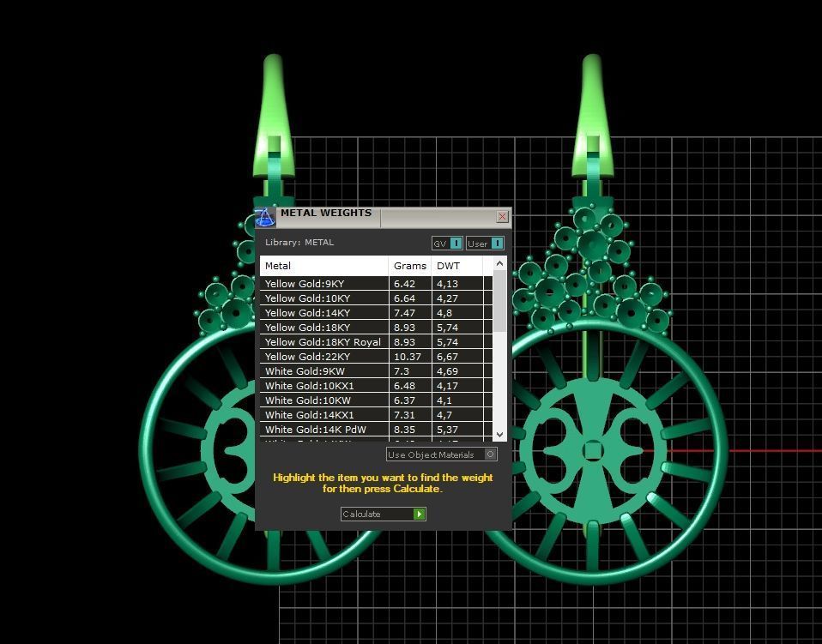Select Yellow Gold:18KY row

[377, 328]
